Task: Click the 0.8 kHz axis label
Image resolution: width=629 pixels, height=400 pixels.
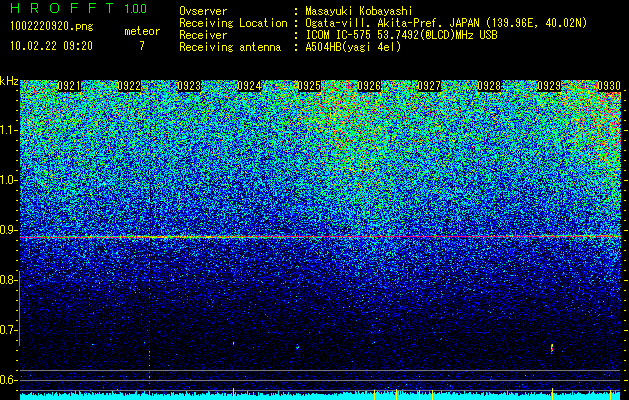Action: click(8, 280)
